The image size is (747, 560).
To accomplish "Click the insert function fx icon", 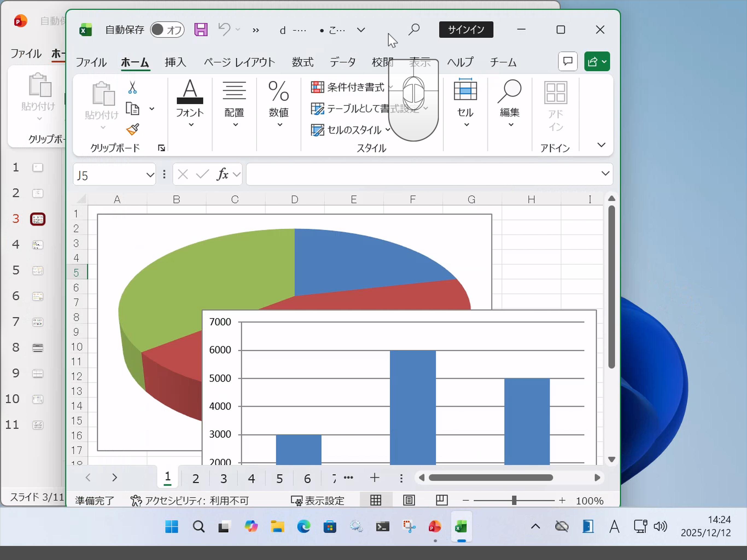I will (x=223, y=174).
